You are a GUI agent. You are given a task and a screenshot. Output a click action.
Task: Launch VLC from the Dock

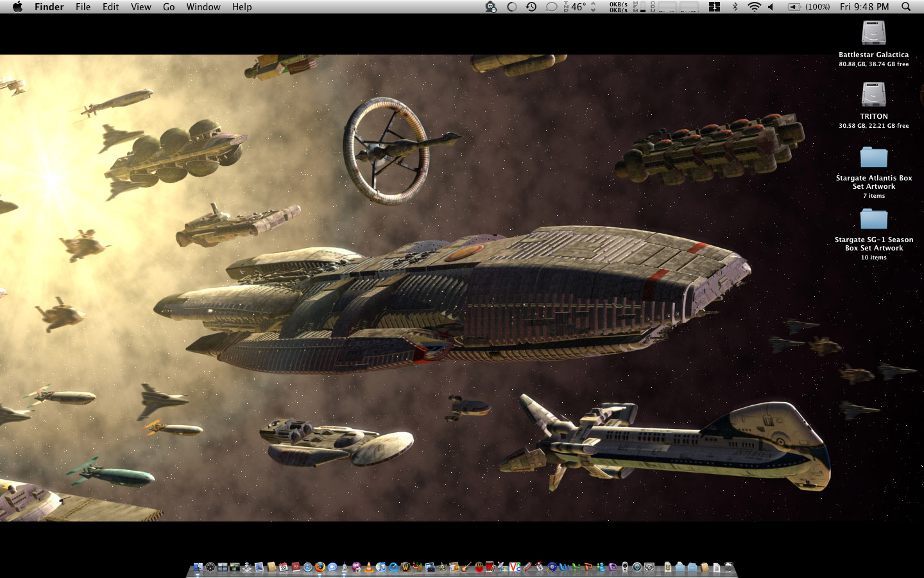click(369, 567)
